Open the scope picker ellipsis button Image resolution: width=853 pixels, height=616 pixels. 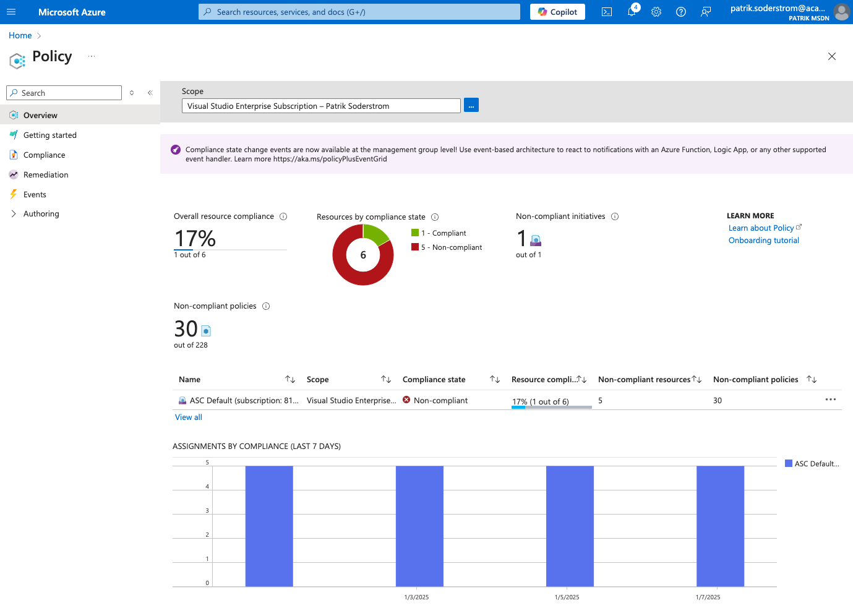coord(471,105)
